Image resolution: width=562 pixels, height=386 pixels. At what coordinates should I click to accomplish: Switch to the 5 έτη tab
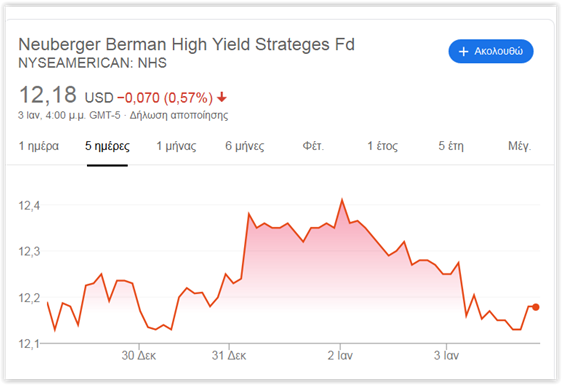click(x=451, y=146)
